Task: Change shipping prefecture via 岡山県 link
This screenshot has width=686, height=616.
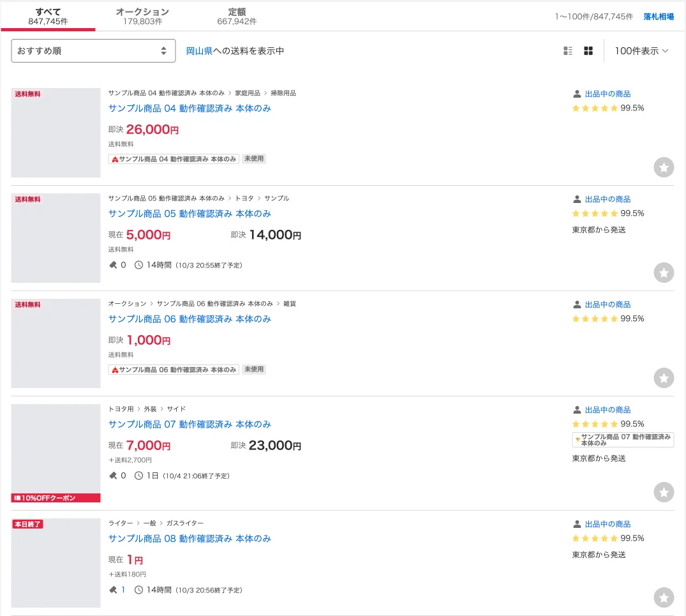Action: (x=200, y=51)
